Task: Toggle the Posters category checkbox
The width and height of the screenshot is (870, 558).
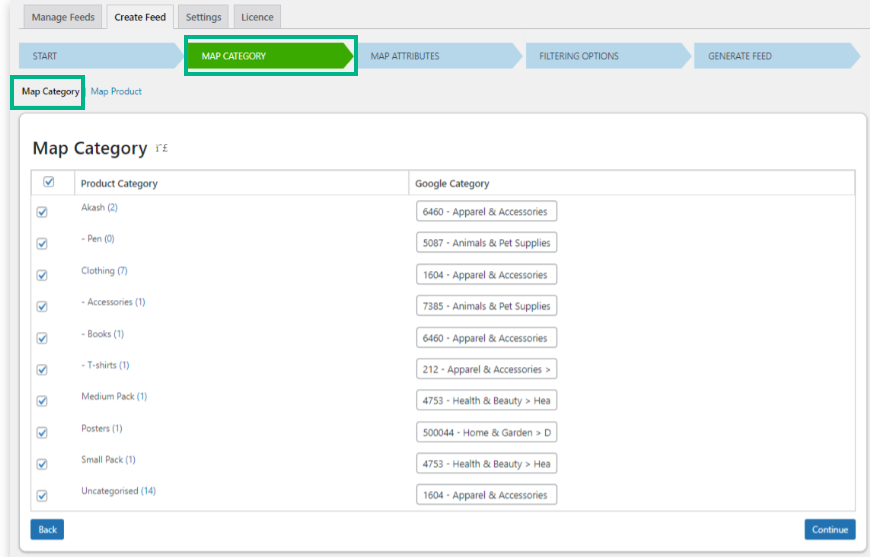Action: click(x=42, y=432)
